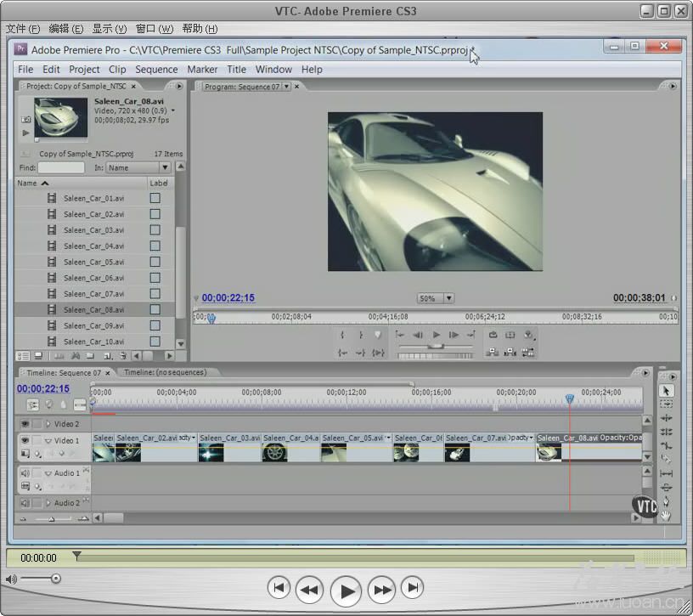Tick label box for Saleen_Car_05.avi
The width and height of the screenshot is (693, 616).
(155, 262)
